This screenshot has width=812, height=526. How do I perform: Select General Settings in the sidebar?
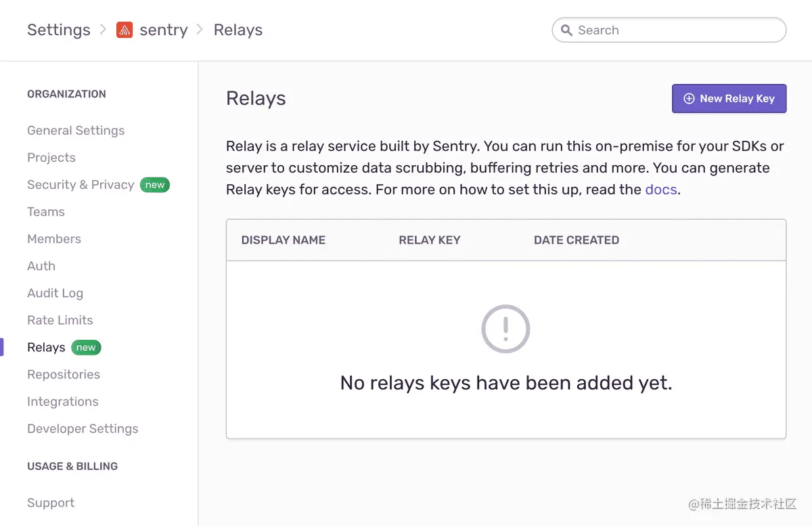[76, 130]
